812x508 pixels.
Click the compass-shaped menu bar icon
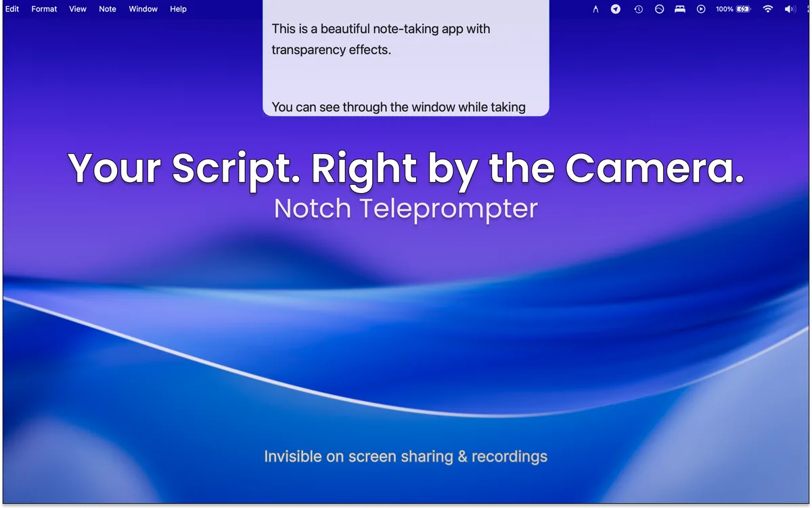595,9
